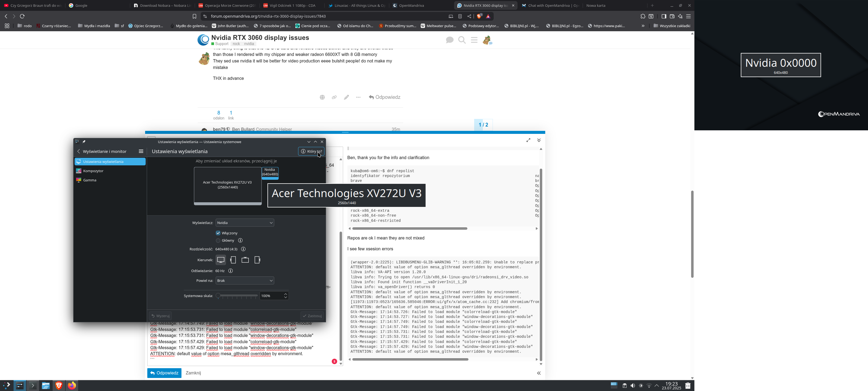Go back in the browser history
The height and width of the screenshot is (391, 868).
pos(6,16)
